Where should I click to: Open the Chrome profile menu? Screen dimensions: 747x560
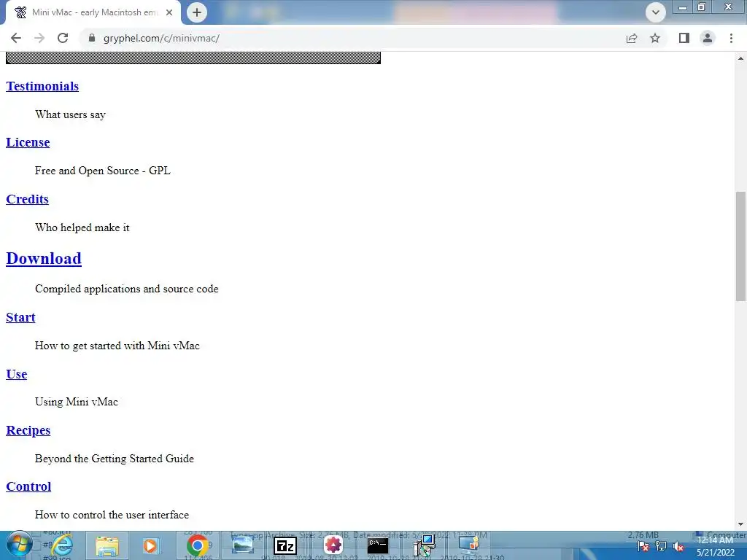point(708,38)
